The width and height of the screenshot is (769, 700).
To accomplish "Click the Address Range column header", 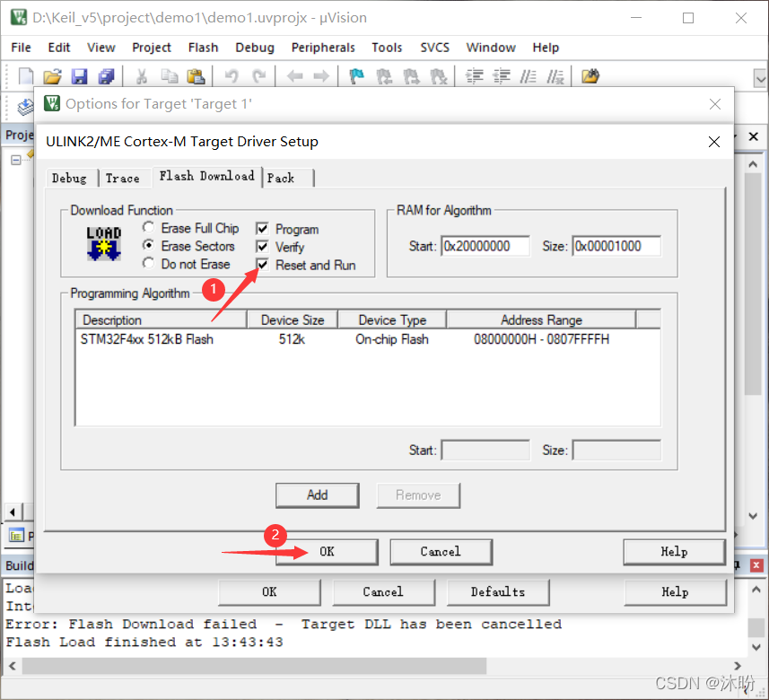I will 541,319.
